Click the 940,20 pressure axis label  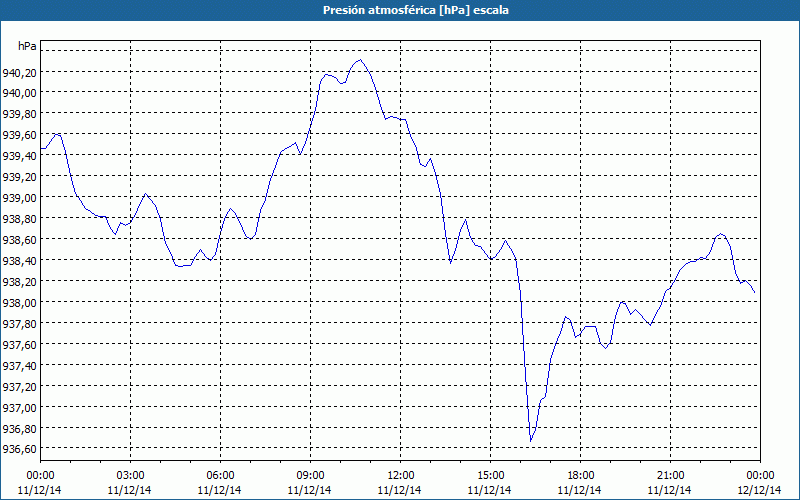[19, 73]
